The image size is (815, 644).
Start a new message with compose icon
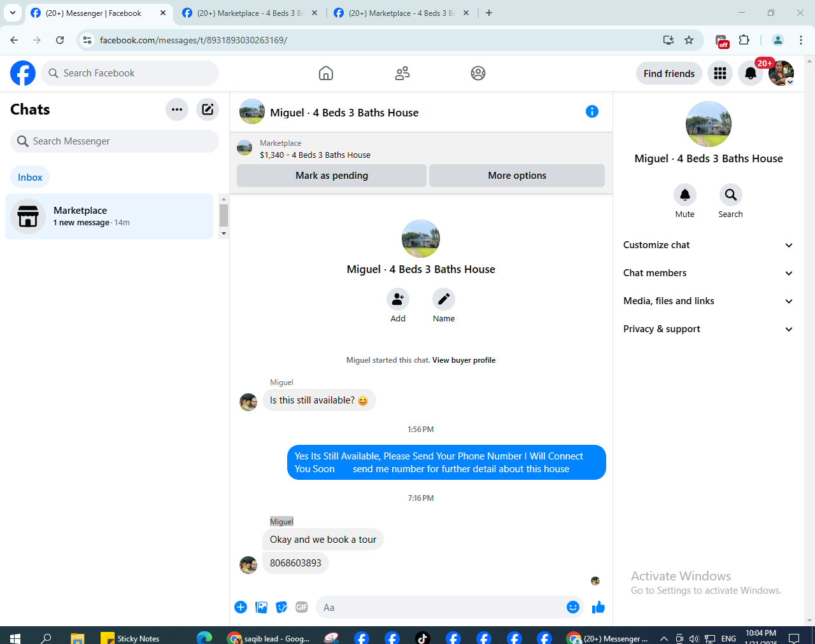(x=208, y=109)
